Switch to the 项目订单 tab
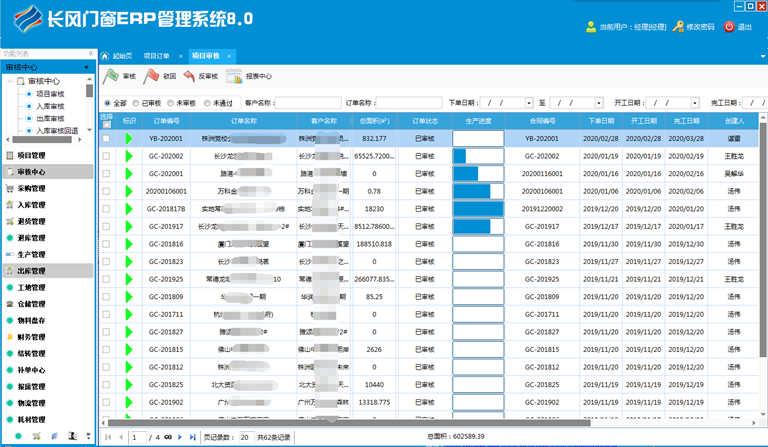This screenshot has height=447, width=768. [156, 56]
